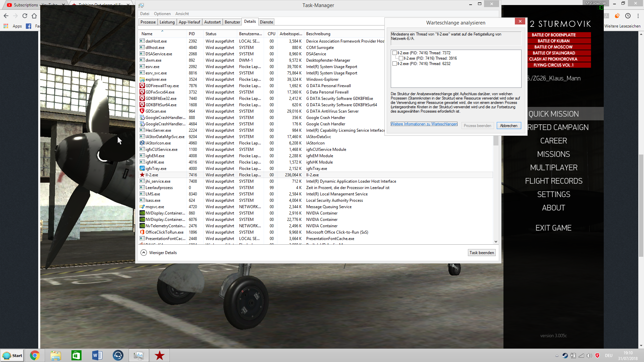
Task: Switch to the Leistung tab
Action: 167,22
